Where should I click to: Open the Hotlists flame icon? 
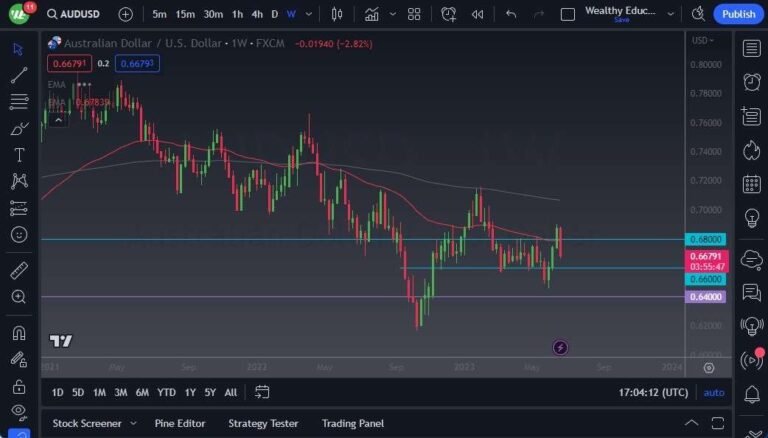coord(751,150)
